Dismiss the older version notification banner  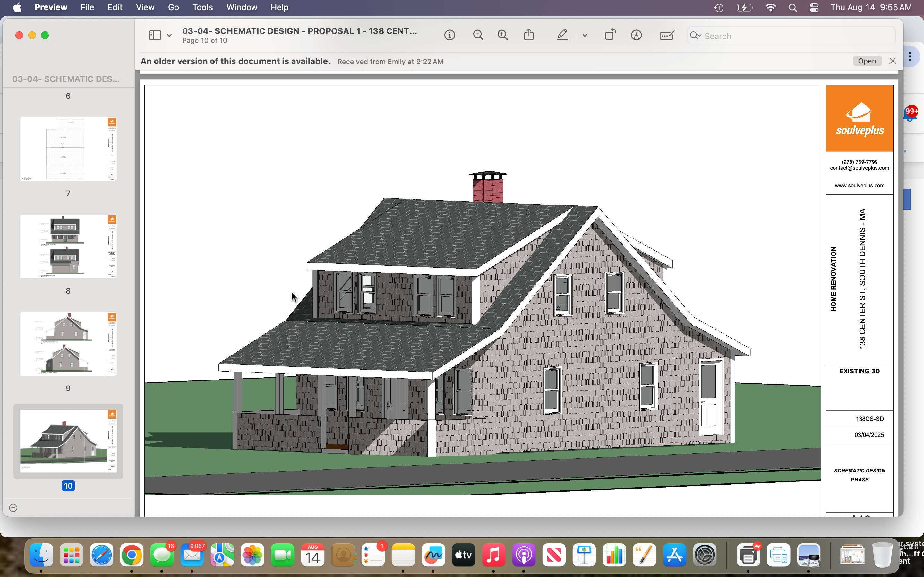tap(892, 61)
